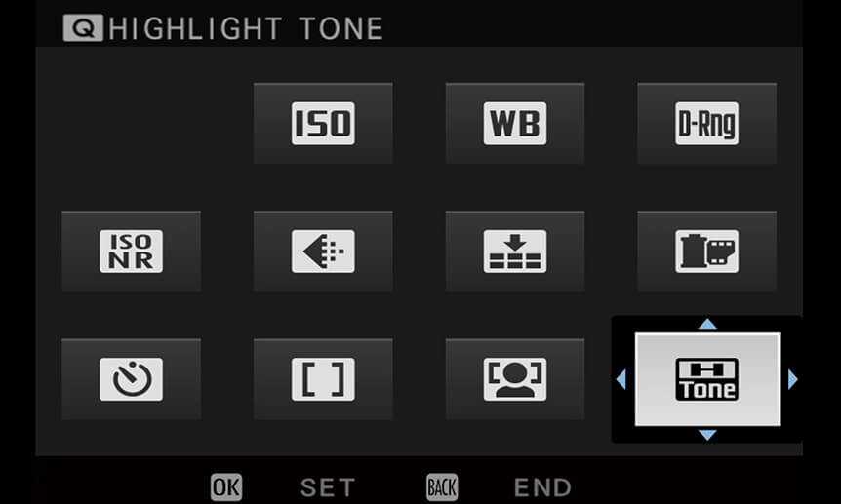
Task: Click the up arrow above H Tone
Action: 707,324
